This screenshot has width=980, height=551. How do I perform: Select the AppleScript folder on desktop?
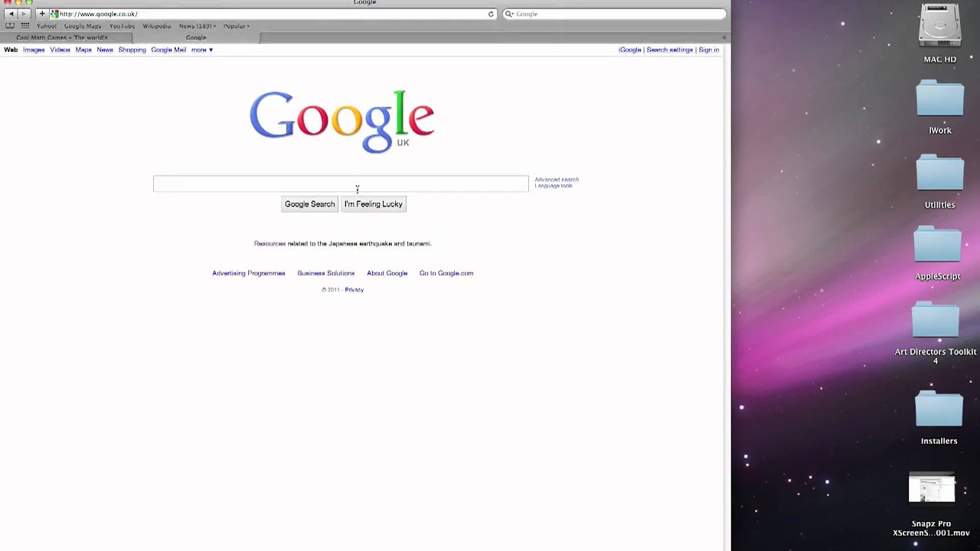click(938, 246)
